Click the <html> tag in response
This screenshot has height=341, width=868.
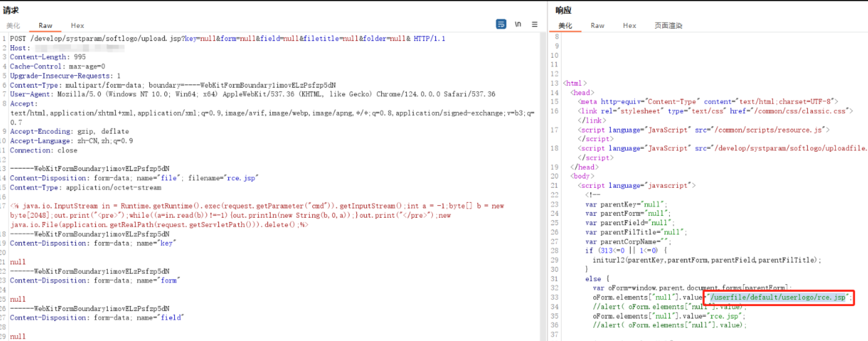pyautogui.click(x=575, y=83)
